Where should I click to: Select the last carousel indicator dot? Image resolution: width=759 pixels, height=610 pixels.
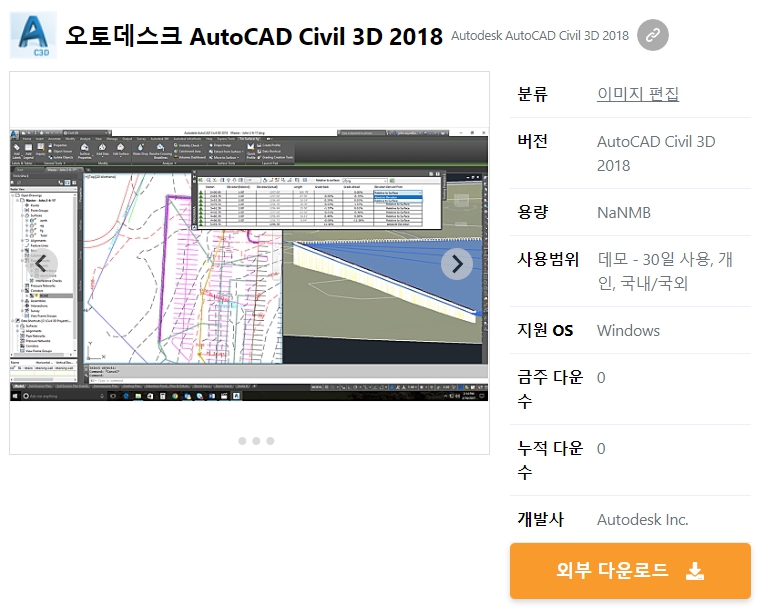270,441
